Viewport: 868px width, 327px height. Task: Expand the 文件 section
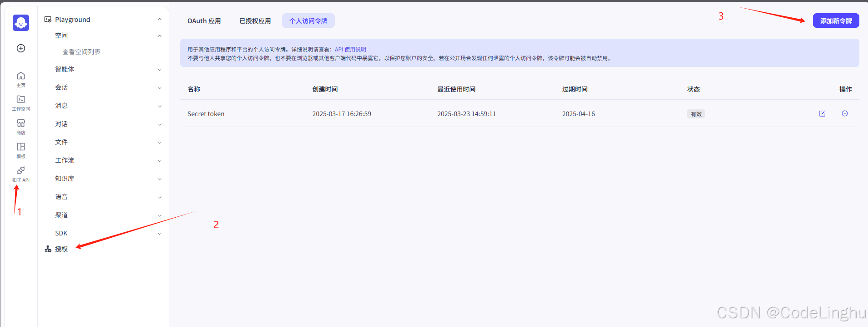click(160, 143)
